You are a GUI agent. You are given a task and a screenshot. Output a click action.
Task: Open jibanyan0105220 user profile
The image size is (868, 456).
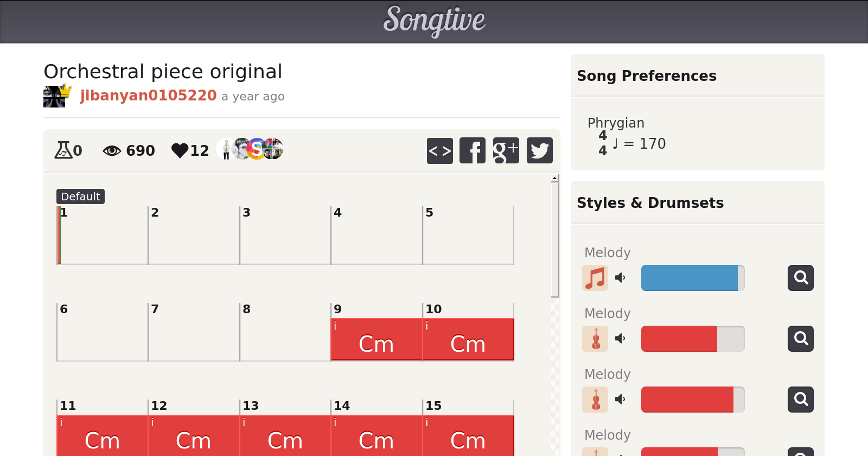click(148, 96)
